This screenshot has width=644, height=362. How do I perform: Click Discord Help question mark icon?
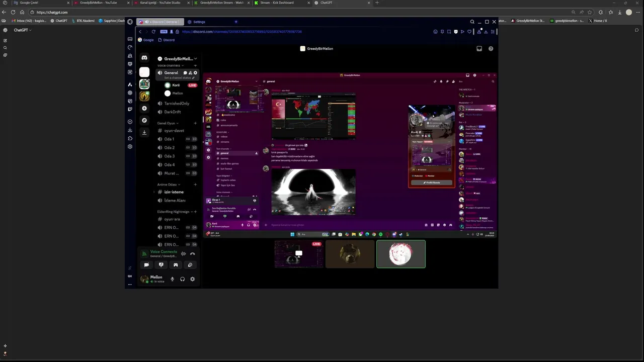coord(491,49)
